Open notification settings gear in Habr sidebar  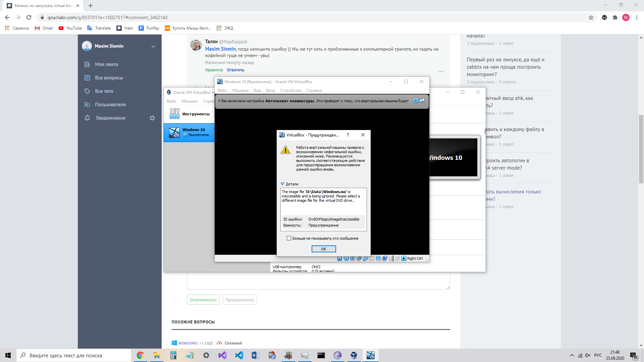tap(152, 118)
